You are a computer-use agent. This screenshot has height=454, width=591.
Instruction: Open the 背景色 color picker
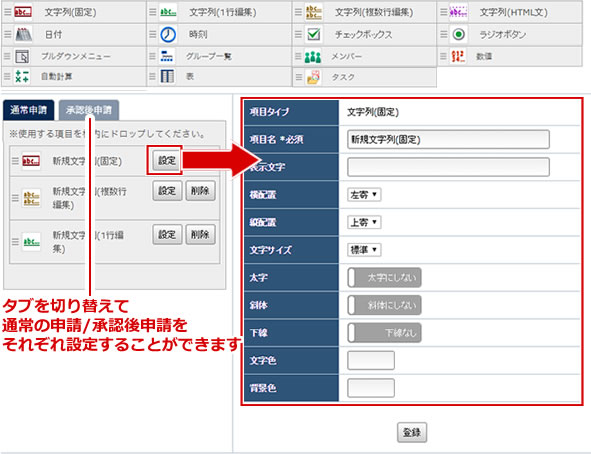[371, 388]
